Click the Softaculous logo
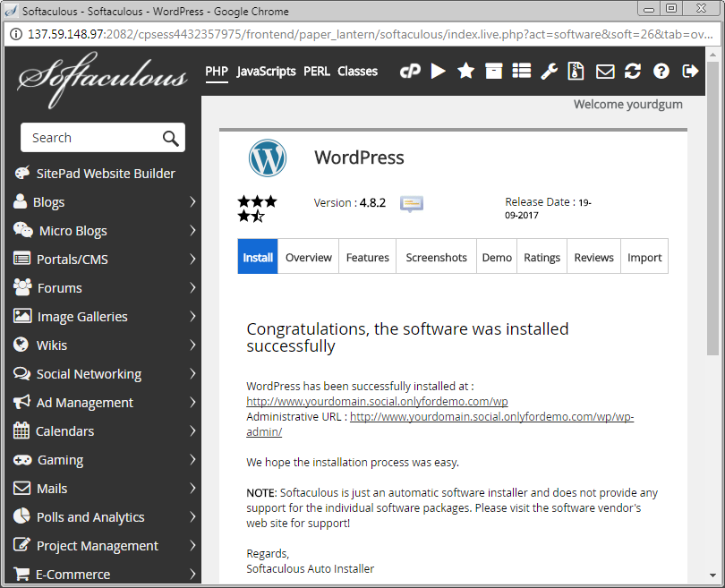This screenshot has width=725, height=588. tap(102, 79)
